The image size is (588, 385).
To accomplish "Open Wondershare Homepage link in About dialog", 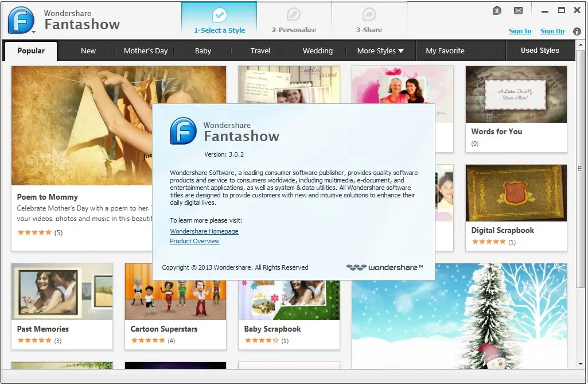I will [204, 232].
